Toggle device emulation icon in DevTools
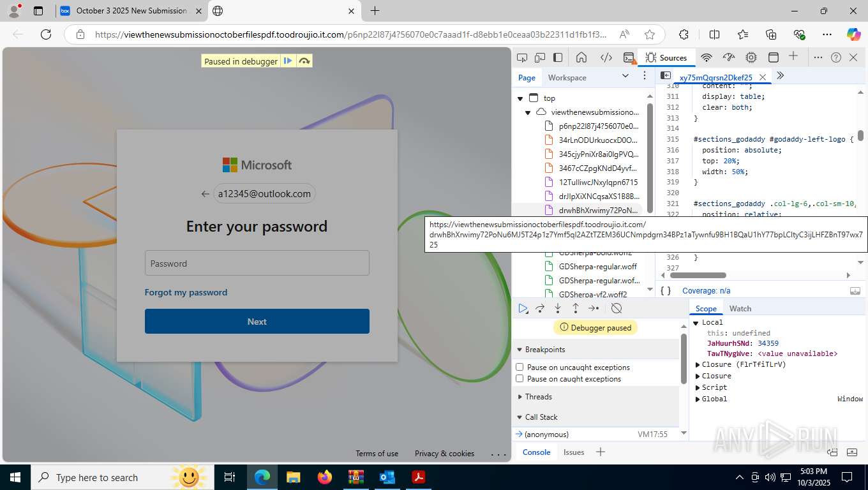This screenshot has height=490, width=868. tap(540, 57)
